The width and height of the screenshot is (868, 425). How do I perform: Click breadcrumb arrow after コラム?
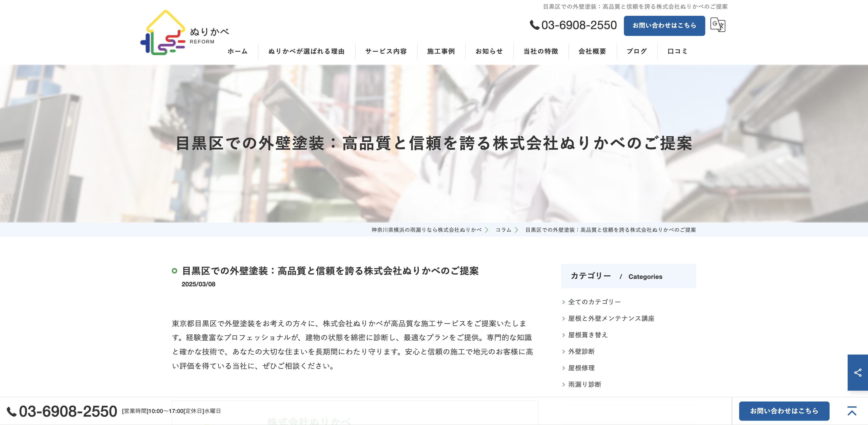[516, 230]
